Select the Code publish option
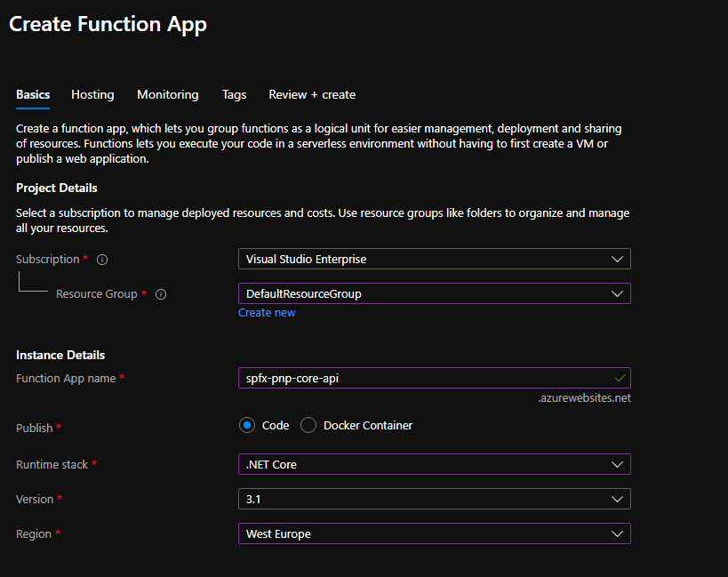728x577 pixels. coord(247,426)
